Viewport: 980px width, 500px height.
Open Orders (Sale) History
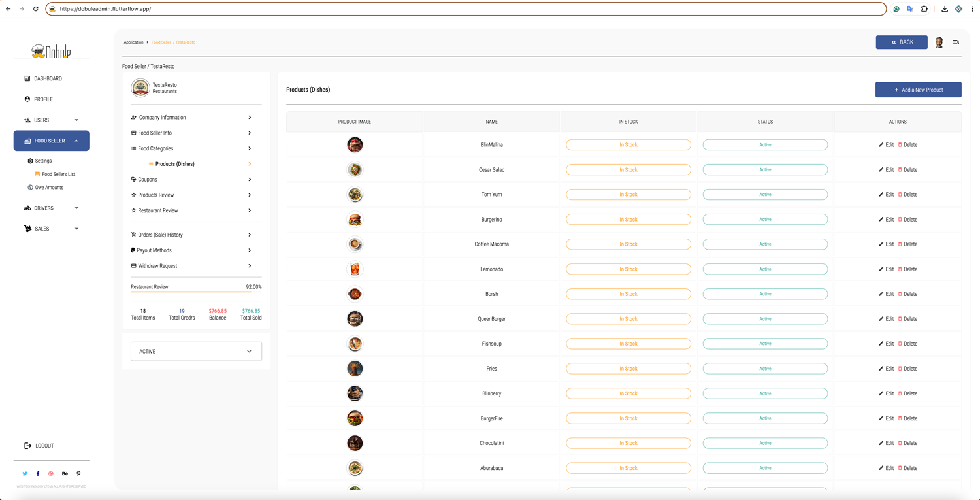pos(191,235)
